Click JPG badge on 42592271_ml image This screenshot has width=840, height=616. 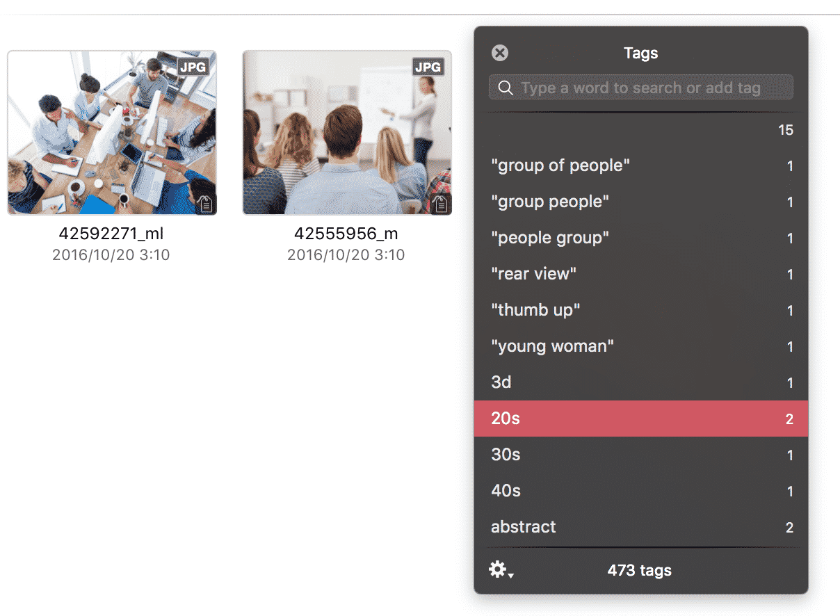[x=193, y=67]
